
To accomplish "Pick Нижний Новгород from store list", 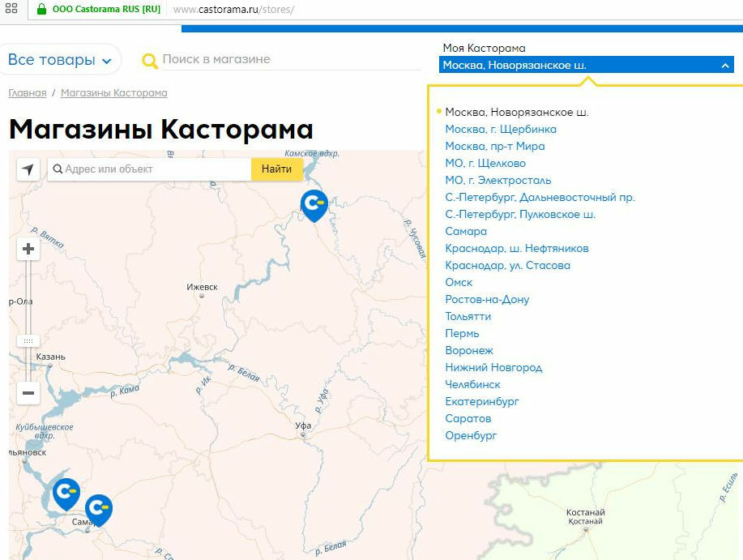I will 493,368.
